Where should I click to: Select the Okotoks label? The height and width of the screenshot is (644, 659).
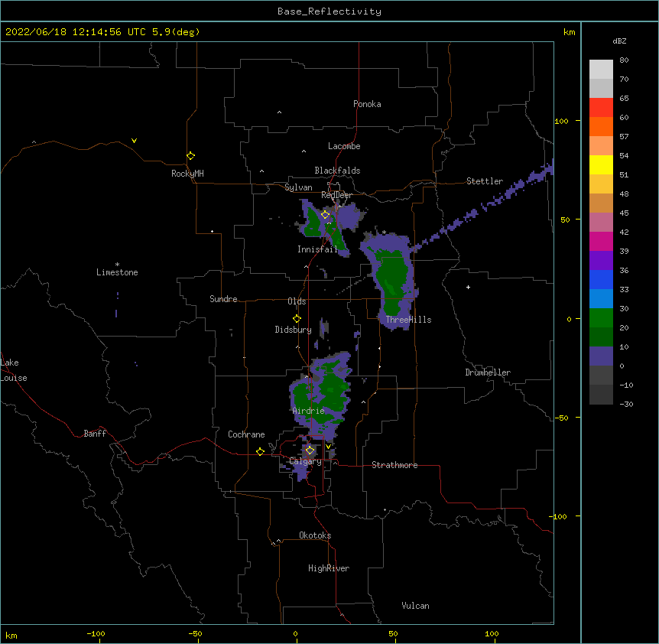[315, 535]
